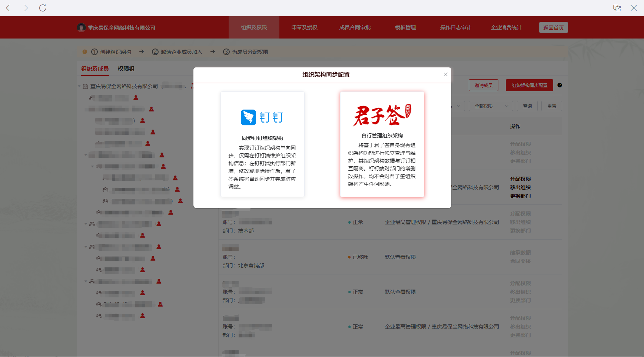Select 重庆易保全网络科技有限公司 in the organization tree
Image resolution: width=644 pixels, height=357 pixels.
(x=124, y=86)
